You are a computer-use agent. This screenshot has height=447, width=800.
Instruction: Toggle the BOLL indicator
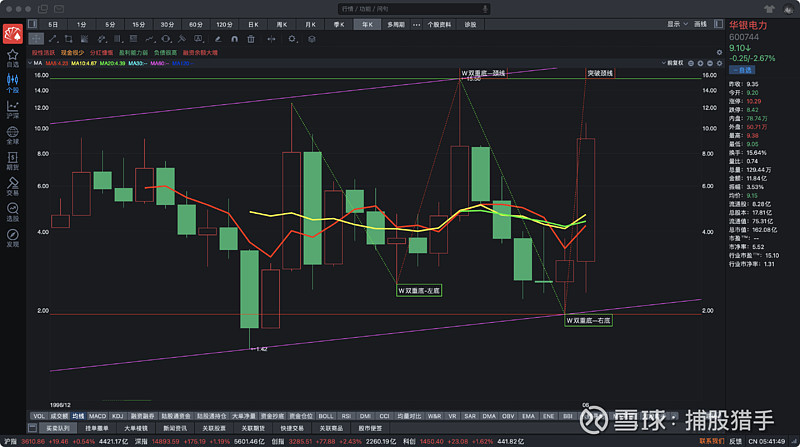(326, 416)
